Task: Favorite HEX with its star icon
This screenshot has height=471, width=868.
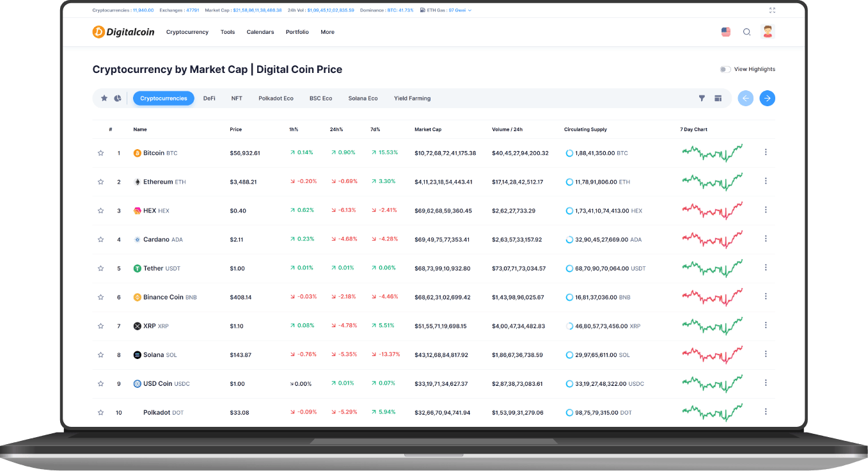Action: (x=100, y=211)
